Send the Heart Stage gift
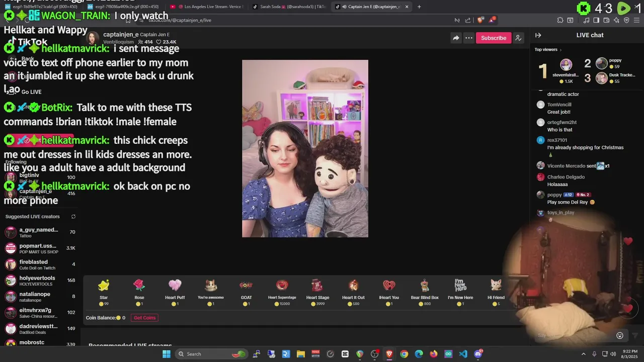The width and height of the screenshot is (644, 362). pyautogui.click(x=317, y=293)
